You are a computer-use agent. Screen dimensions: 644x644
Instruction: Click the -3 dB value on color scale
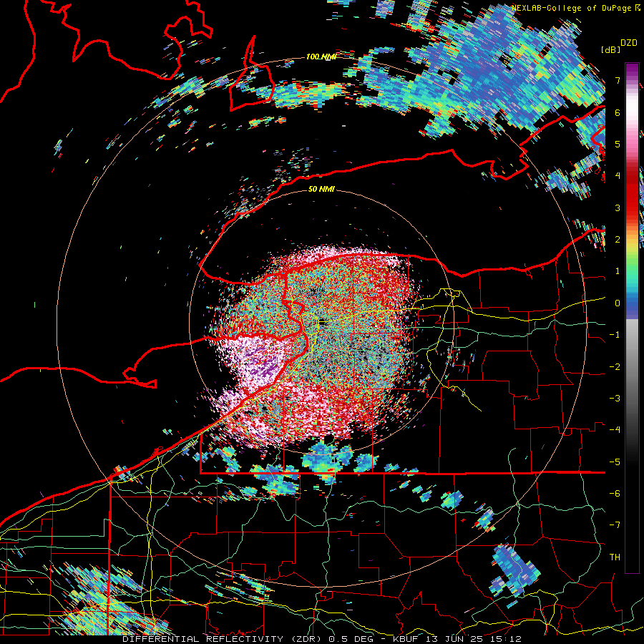(615, 399)
